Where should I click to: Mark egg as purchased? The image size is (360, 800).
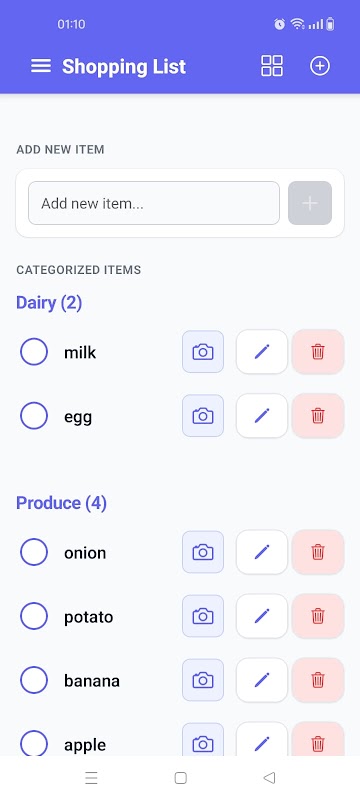point(34,416)
